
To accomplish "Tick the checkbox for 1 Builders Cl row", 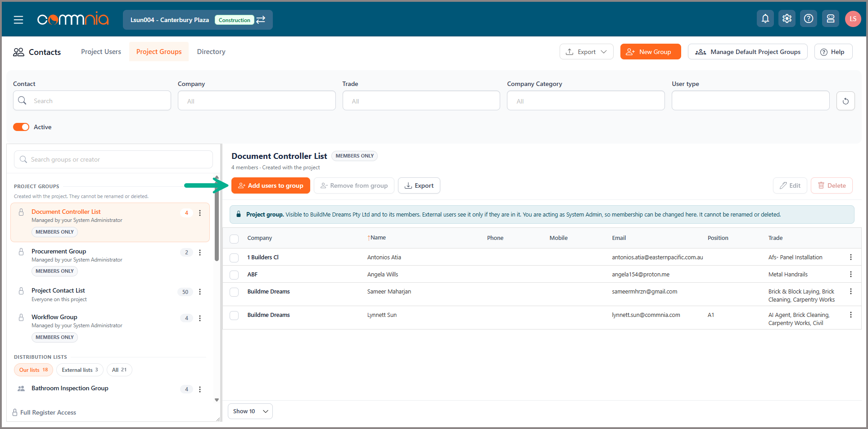I will [x=234, y=257].
